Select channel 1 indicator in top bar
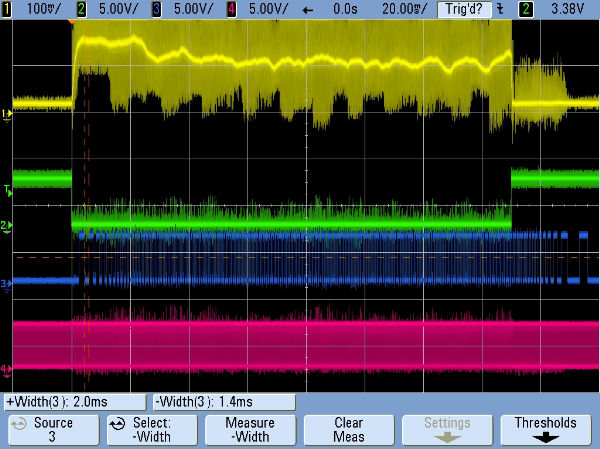Image resolution: width=600 pixels, height=449 pixels. tap(6, 9)
